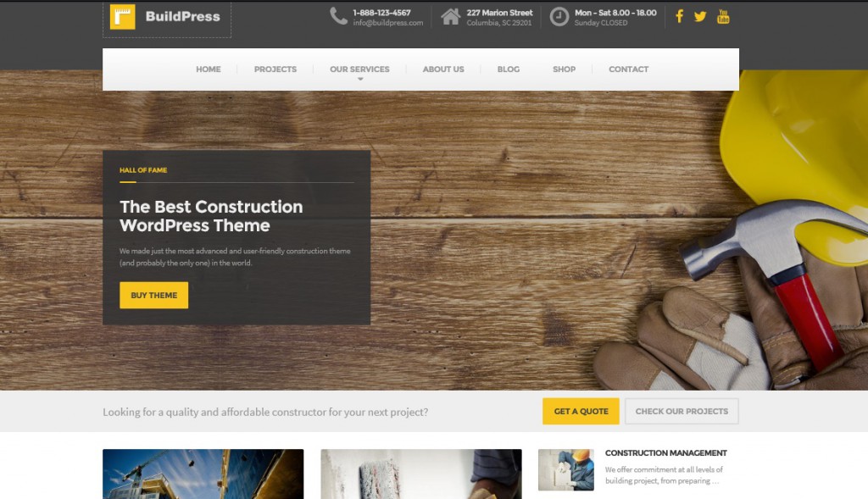Open the Home menu item

click(209, 69)
